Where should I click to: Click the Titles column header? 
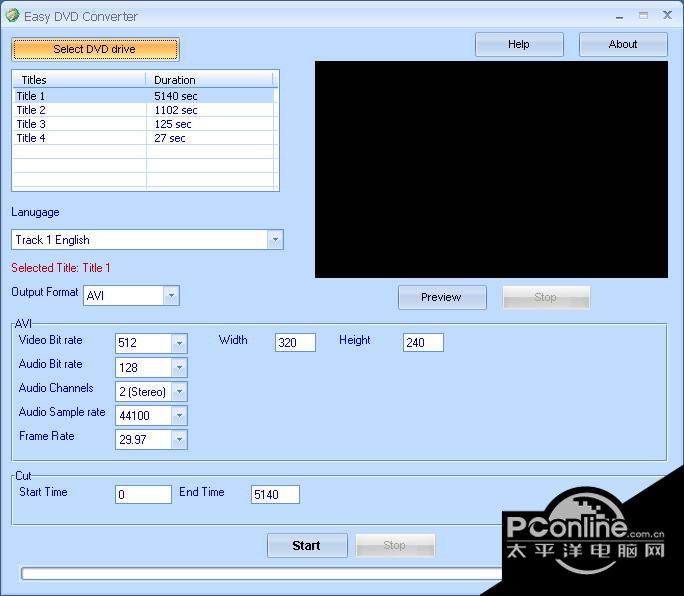pos(79,80)
